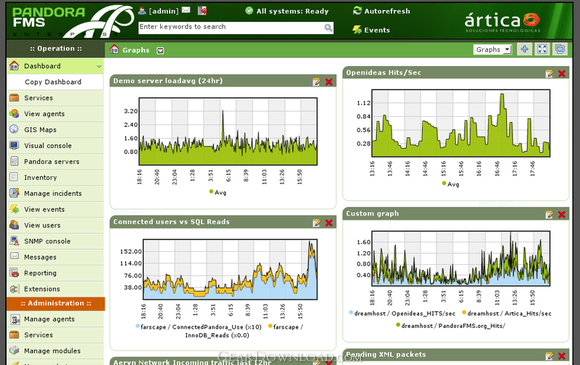Image resolution: width=580 pixels, height=365 pixels.
Task: Click the Manage modules icon
Action: click(14, 350)
